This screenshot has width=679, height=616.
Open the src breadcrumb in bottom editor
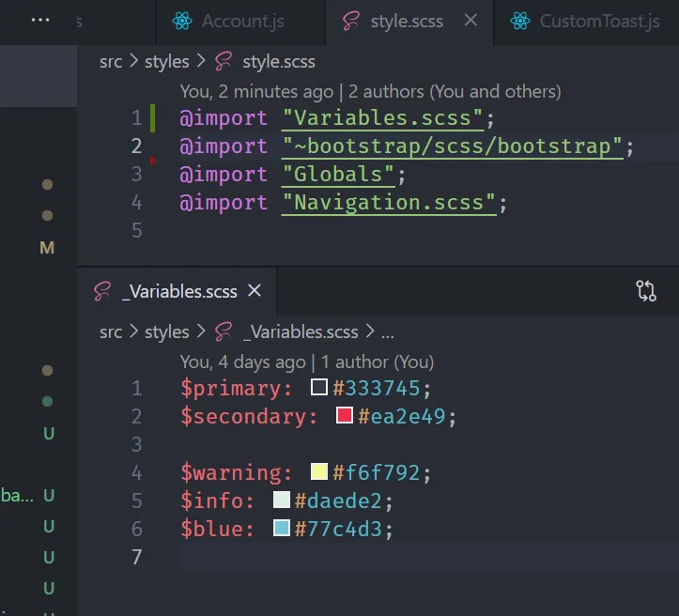pos(111,331)
